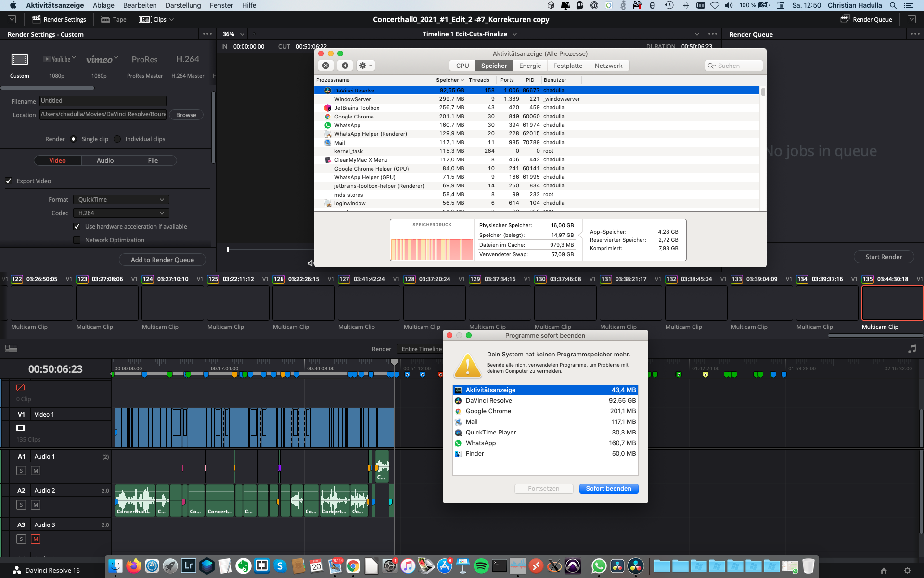Viewport: 924px width, 578px height.
Task: Select QuickTime Player in force quit list
Action: click(545, 433)
